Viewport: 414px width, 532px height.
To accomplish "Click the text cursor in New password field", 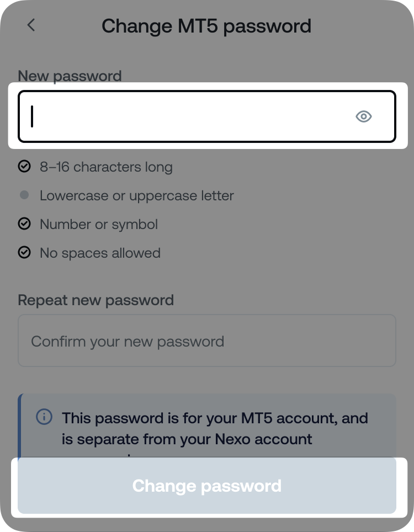I will 32,116.
